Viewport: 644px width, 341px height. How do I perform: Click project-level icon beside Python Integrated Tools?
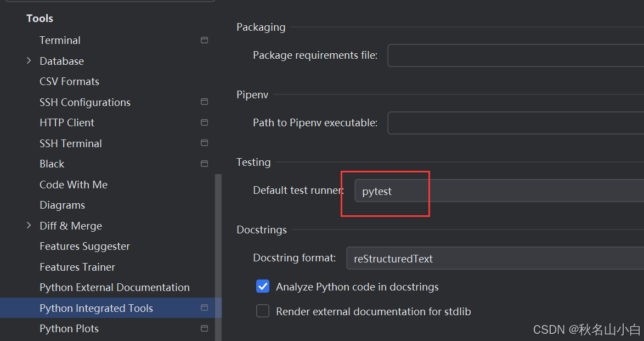(204, 308)
